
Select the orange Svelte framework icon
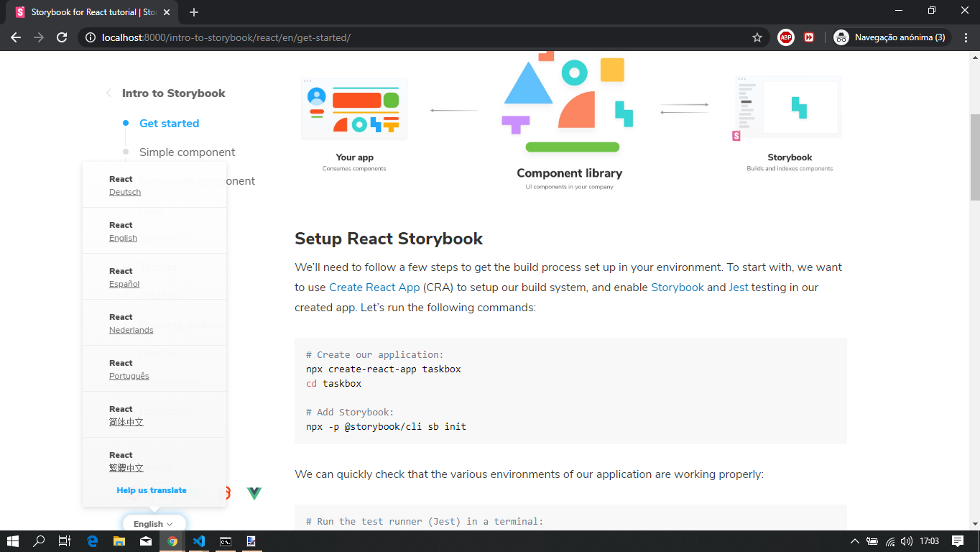tap(227, 494)
